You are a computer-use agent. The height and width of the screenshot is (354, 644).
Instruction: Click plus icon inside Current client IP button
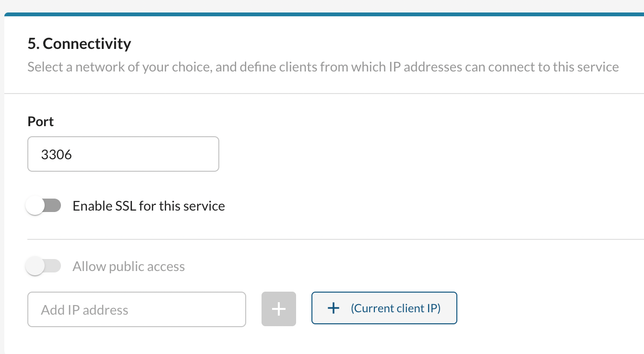pos(333,308)
